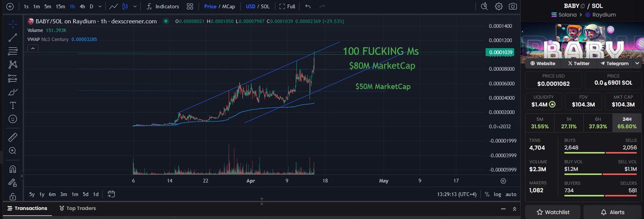
Task: Toggle magnet mode on the drawing toolbar
Action: click(x=13, y=170)
